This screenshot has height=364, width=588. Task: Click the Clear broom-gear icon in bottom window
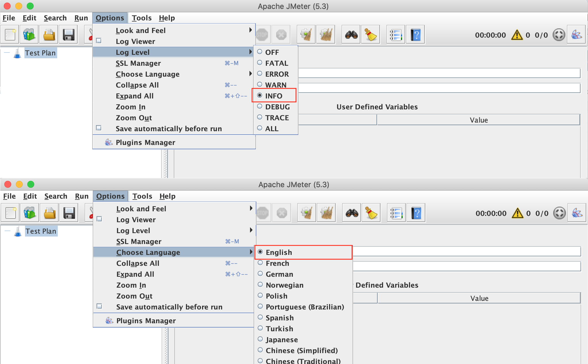click(307, 213)
